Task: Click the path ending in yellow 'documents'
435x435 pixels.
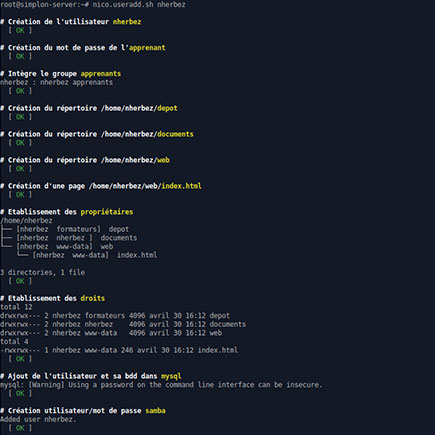Action: point(147,134)
